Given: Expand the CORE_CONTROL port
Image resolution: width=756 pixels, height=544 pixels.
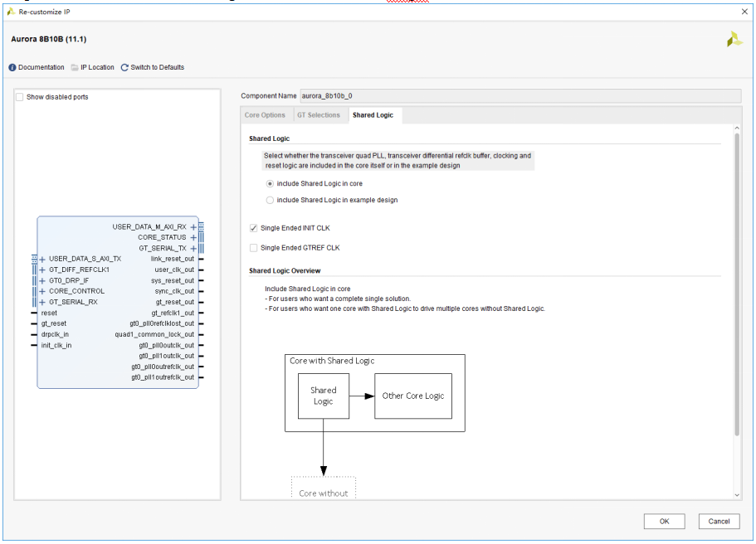Looking at the screenshot, I should coord(42,292).
